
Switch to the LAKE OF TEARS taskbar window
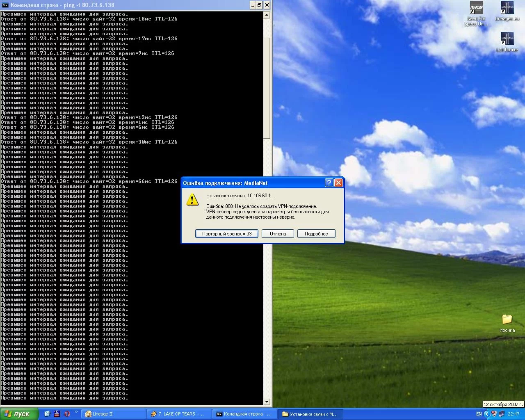(179, 414)
